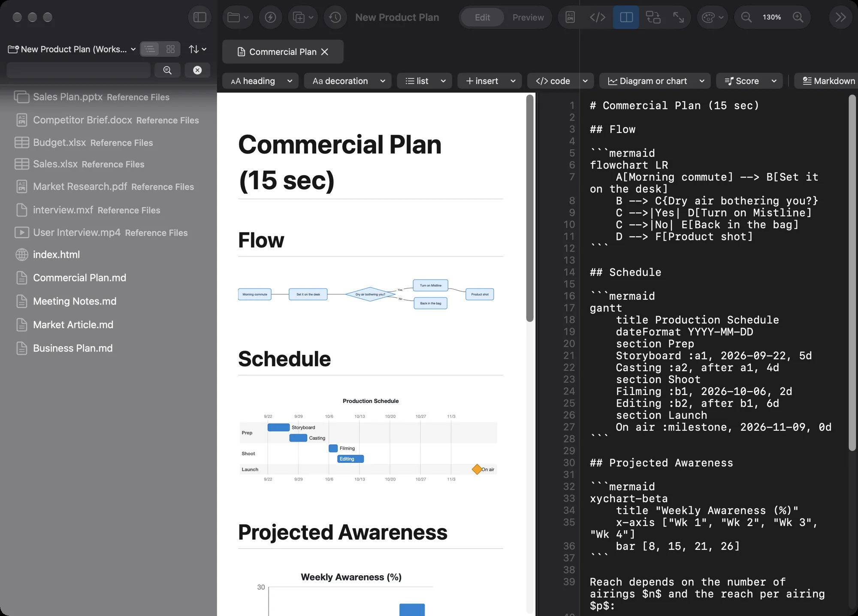This screenshot has width=858, height=616.
Task: Click the Markdown button
Action: coord(828,81)
